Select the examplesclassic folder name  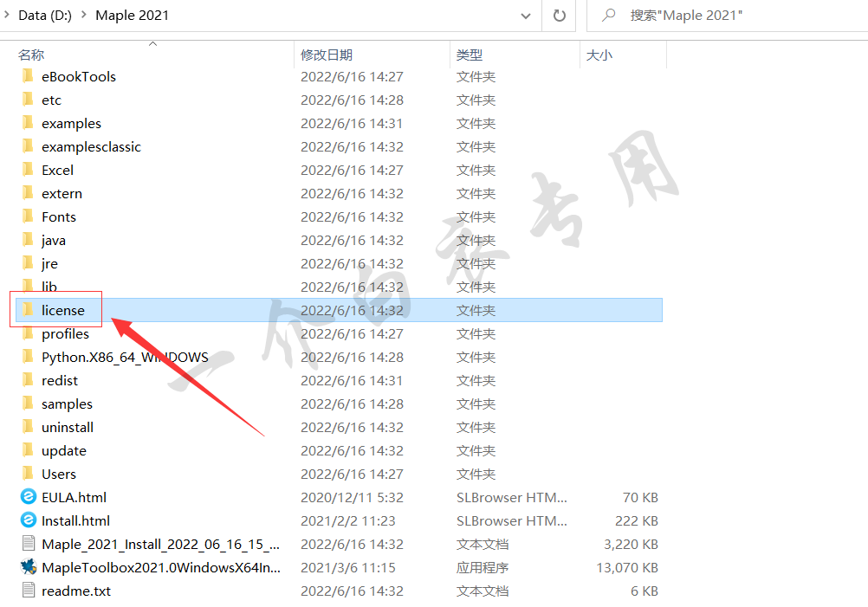[x=91, y=146]
